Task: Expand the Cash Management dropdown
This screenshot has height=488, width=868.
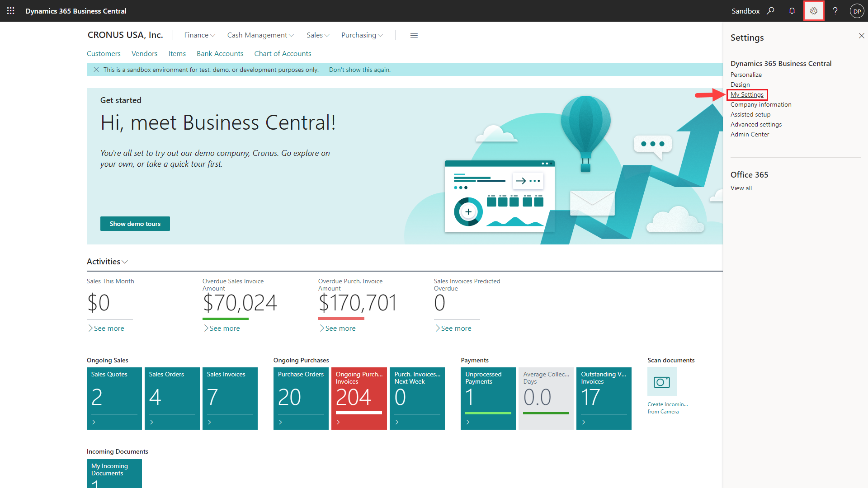Action: 260,35
